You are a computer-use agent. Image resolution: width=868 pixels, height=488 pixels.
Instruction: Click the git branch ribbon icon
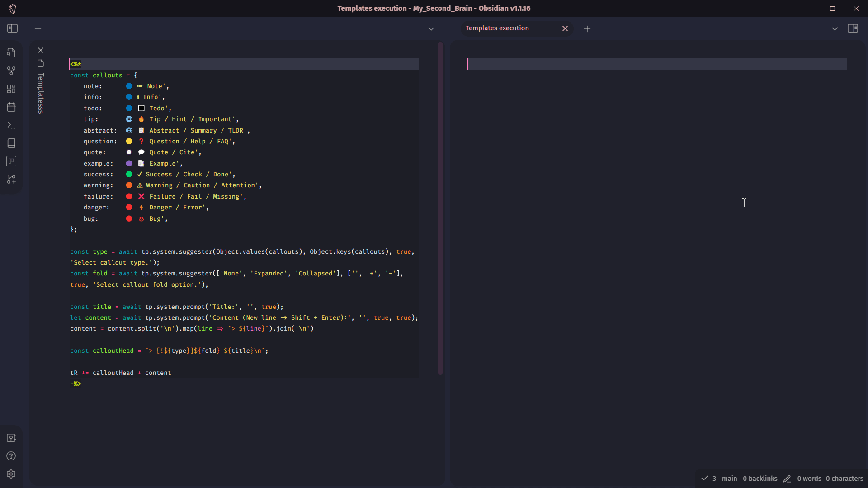[x=11, y=180]
